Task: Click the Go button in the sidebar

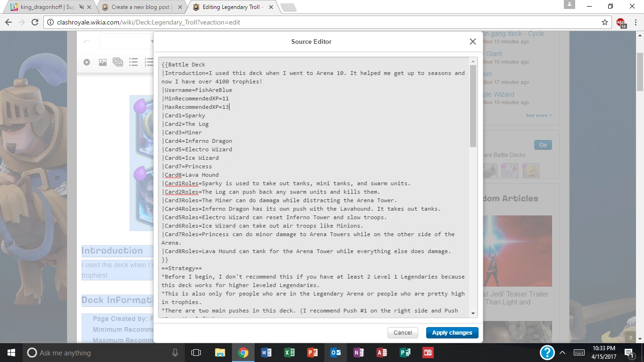Action: (x=543, y=145)
